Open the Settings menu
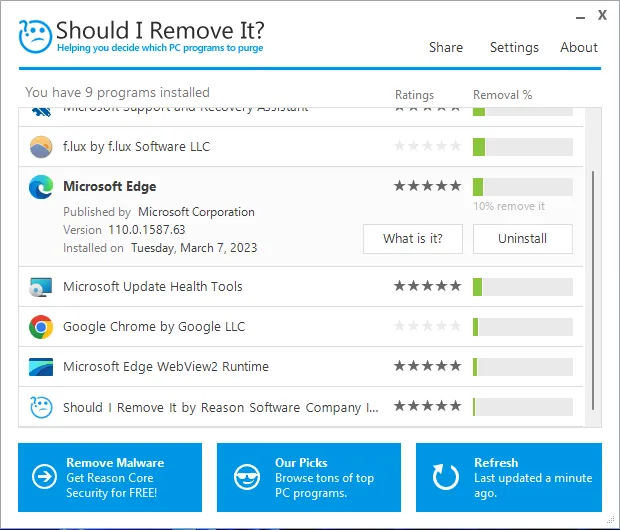620x530 pixels. pos(514,47)
